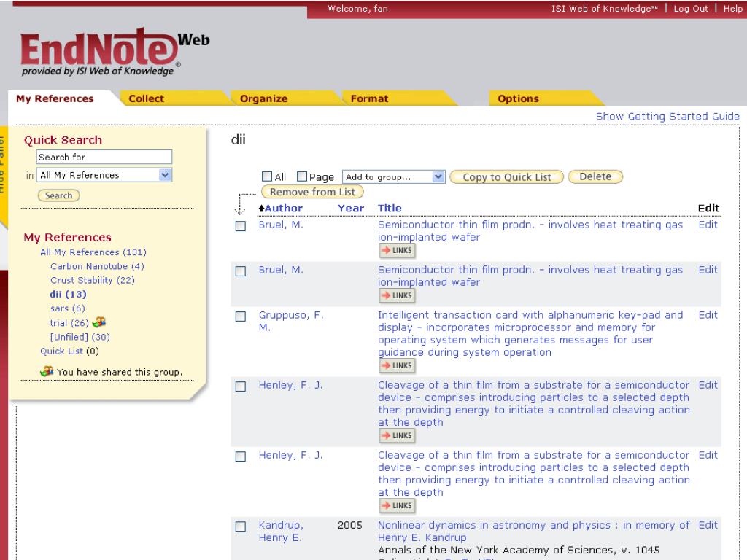Open Intelligent transaction card title link
The image size is (747, 560).
[x=530, y=334]
